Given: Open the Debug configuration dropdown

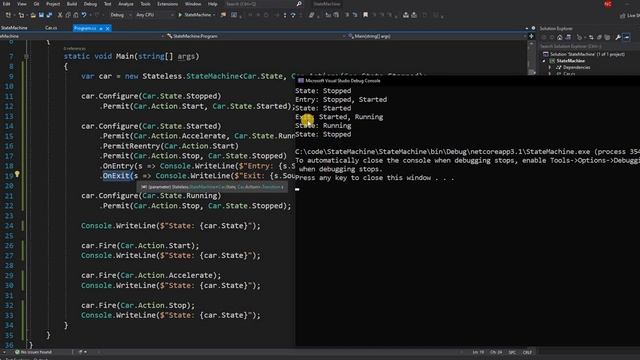Looking at the screenshot, I should click(x=121, y=15).
